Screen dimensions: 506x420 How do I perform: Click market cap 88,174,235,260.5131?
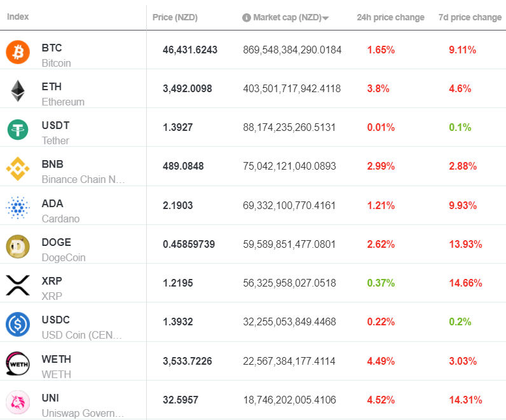click(x=289, y=127)
